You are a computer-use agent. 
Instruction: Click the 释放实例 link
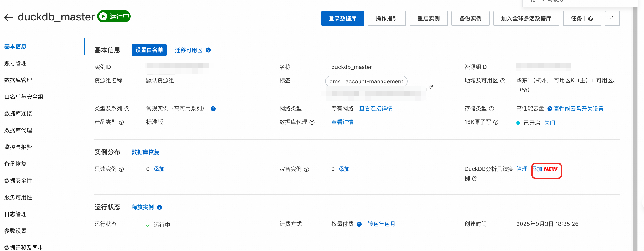point(143,207)
